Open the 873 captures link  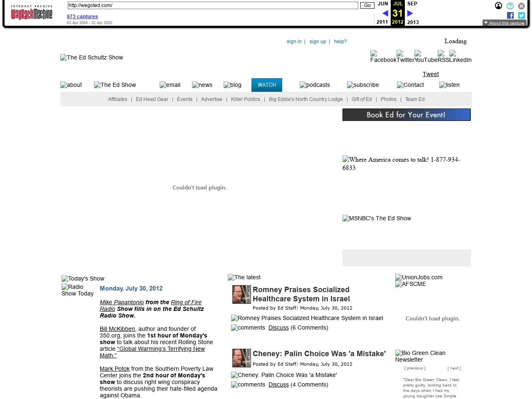tap(82, 17)
